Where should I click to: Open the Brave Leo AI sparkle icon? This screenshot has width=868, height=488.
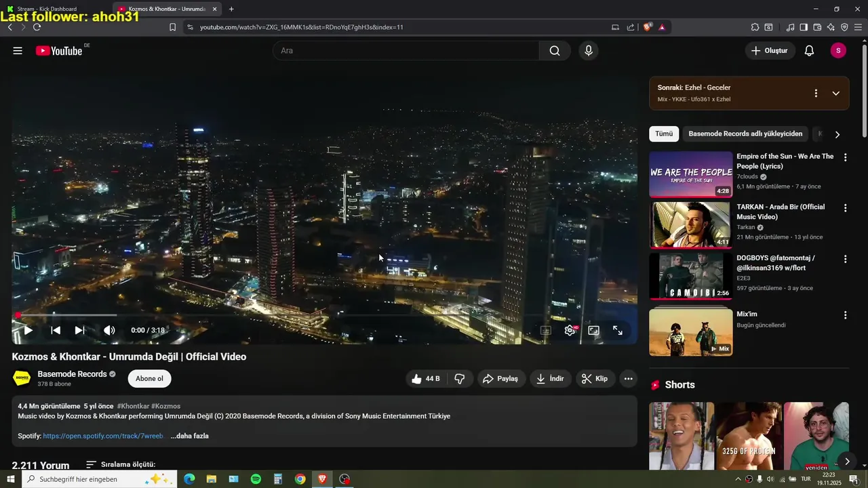pyautogui.click(x=831, y=27)
